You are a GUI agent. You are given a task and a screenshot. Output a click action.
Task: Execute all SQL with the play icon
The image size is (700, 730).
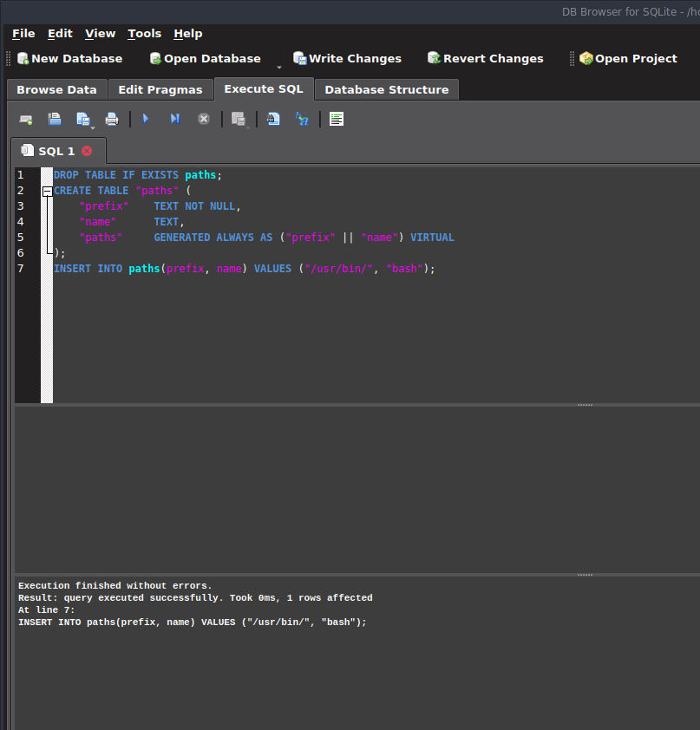tap(146, 119)
